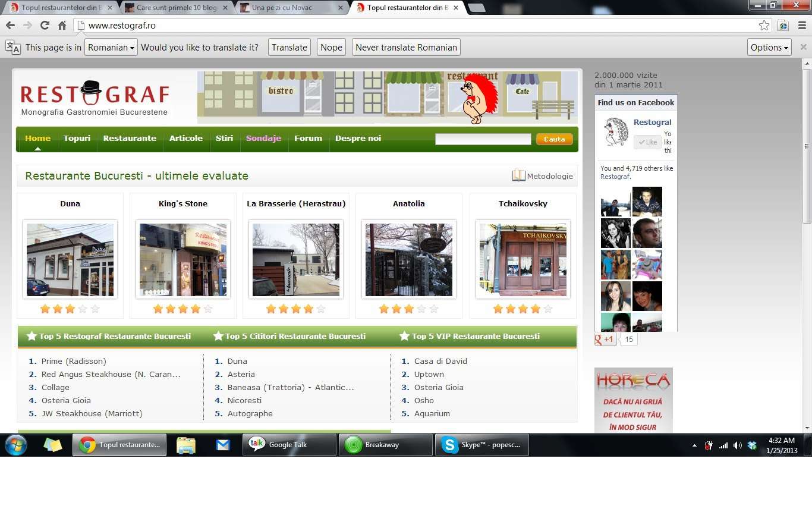Open the Tchaikovsky restaurant thumbnail
812x512 pixels.
(x=523, y=260)
